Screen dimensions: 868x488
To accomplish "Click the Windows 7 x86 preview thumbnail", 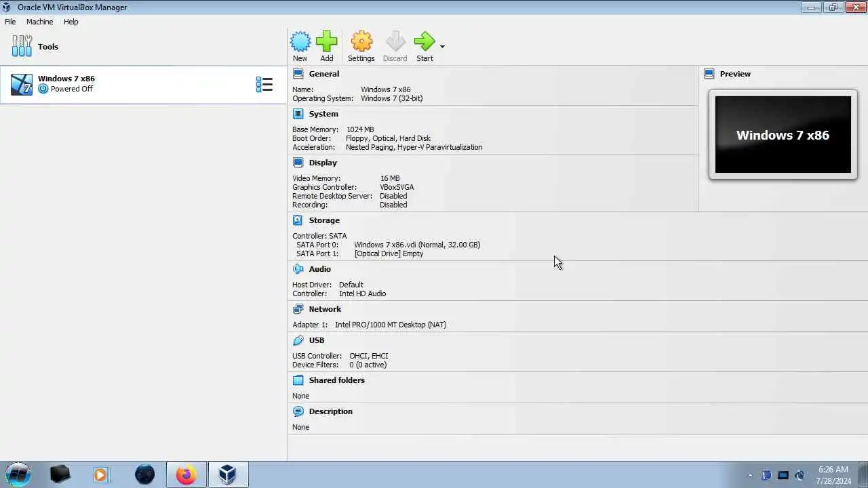I will (x=783, y=134).
